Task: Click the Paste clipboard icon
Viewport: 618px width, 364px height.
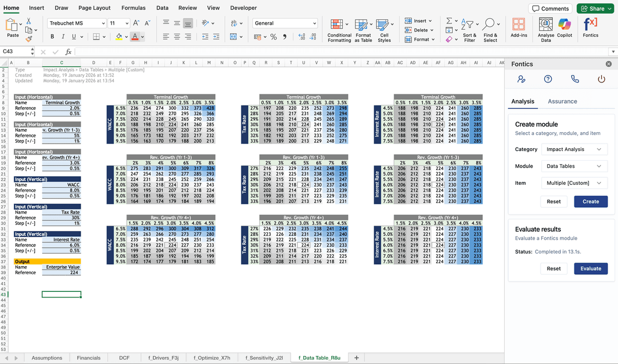Action: 11,25
